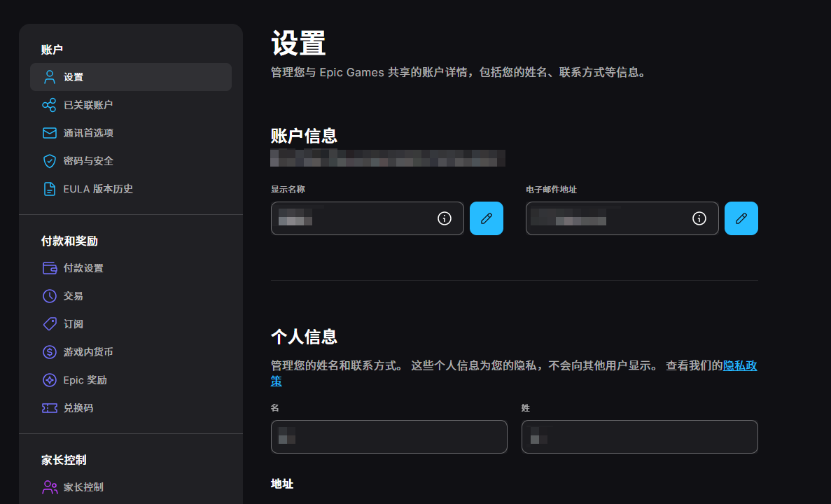The width and height of the screenshot is (831, 504).
Task: Select the Epic 奖励 rewards icon
Action: pos(49,379)
